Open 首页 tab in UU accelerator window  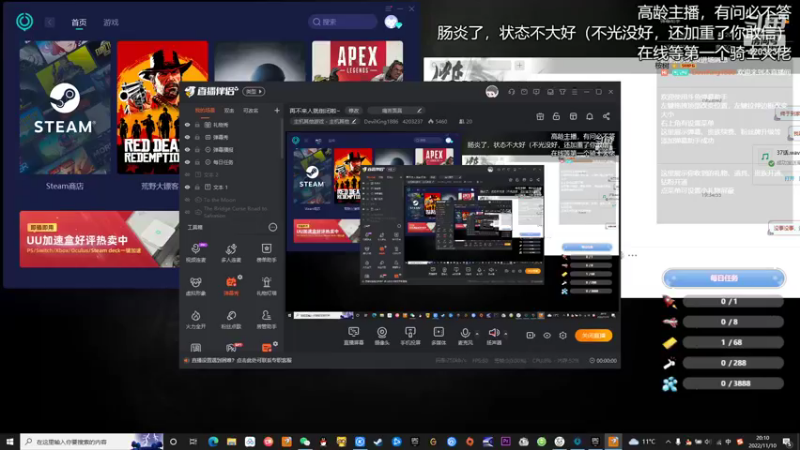79,22
